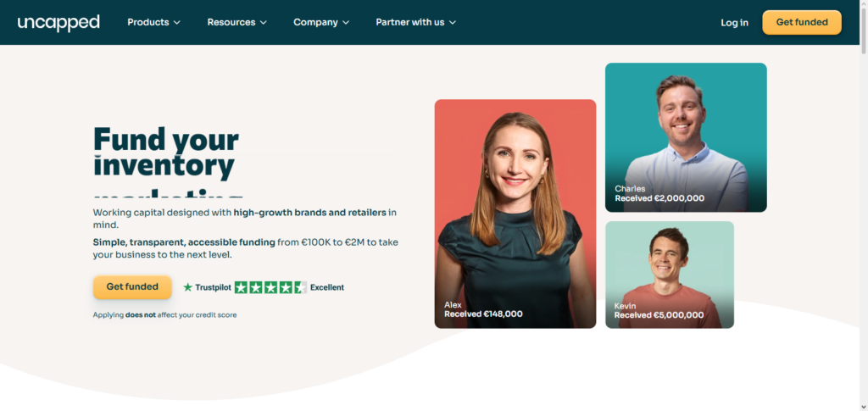Open the Products menu item

pyautogui.click(x=154, y=23)
